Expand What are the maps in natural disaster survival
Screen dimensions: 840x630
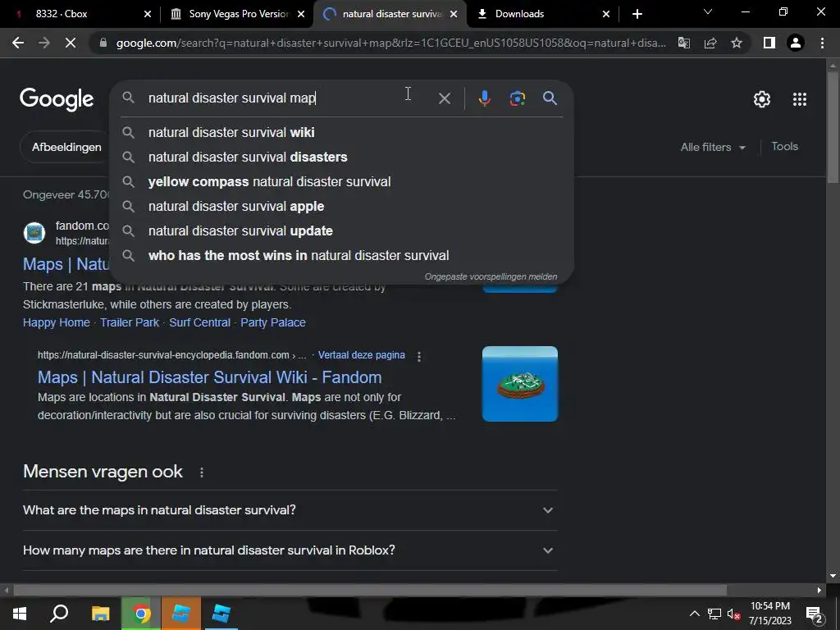click(x=290, y=510)
